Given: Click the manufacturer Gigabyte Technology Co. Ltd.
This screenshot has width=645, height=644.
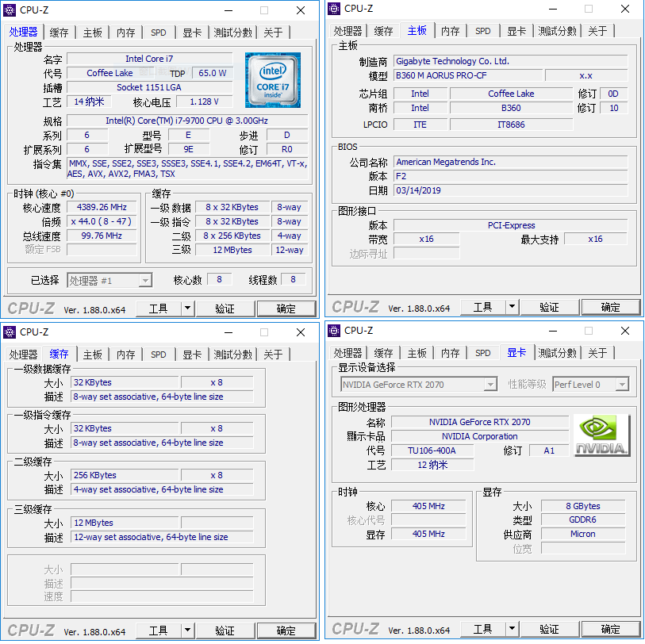Looking at the screenshot, I should tap(510, 61).
